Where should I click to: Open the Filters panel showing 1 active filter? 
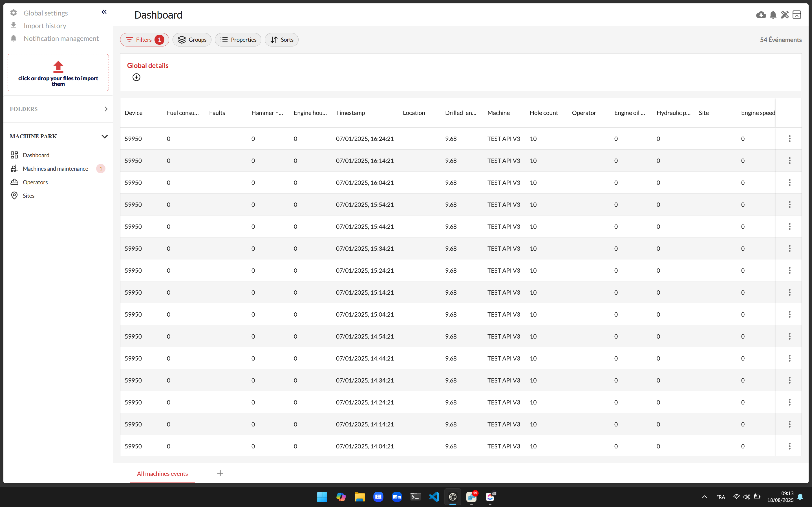coord(144,39)
